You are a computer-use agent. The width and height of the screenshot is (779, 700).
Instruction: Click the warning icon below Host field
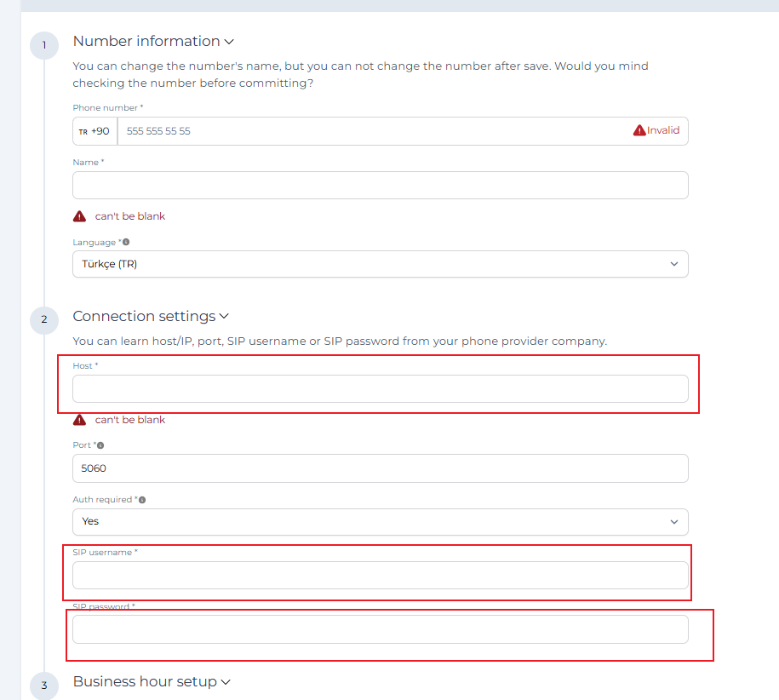(80, 420)
